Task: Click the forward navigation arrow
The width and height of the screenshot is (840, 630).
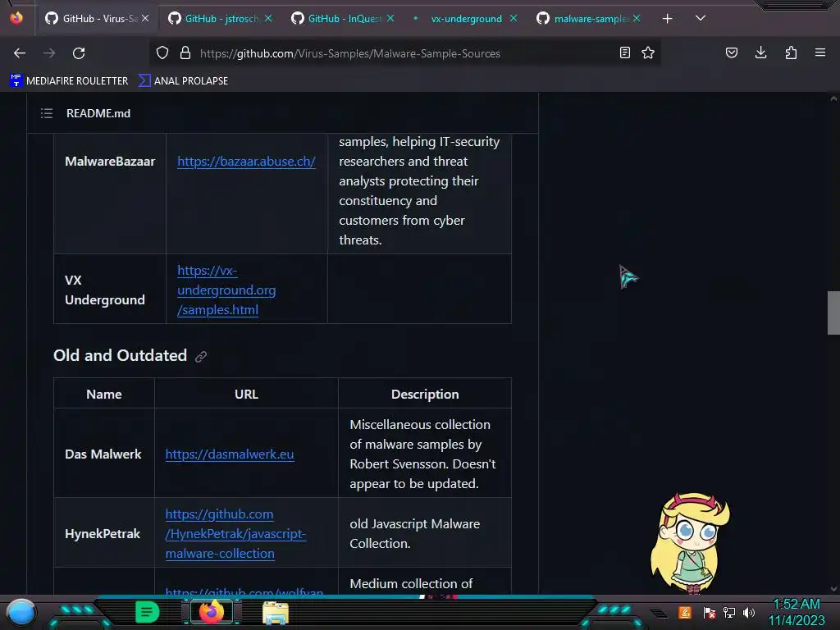Action: (x=49, y=53)
